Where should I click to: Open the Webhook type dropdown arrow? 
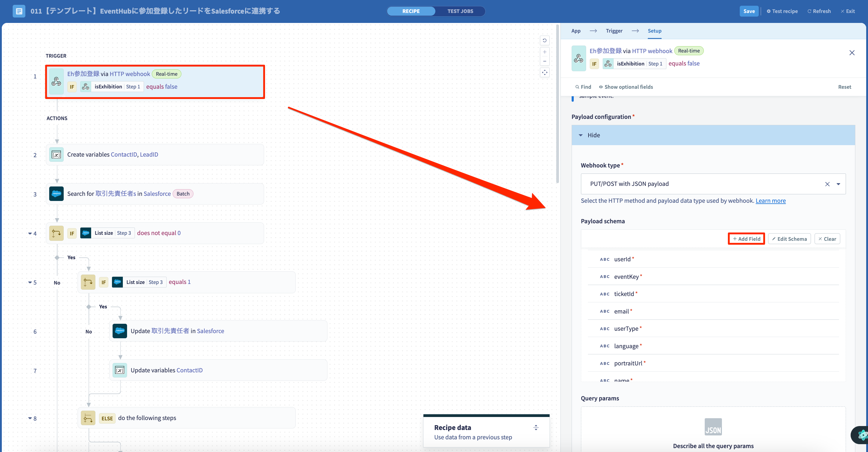point(838,184)
